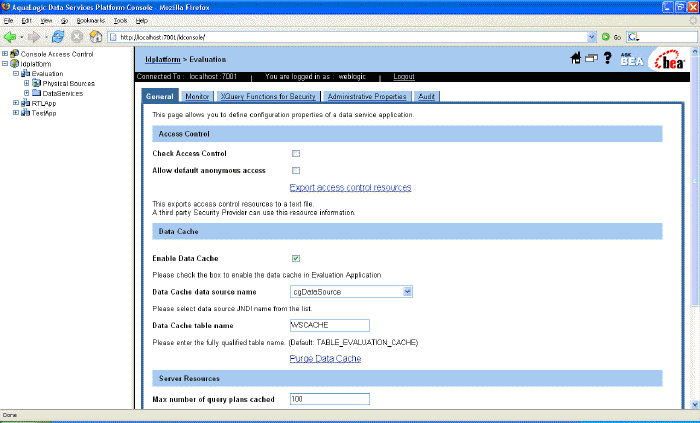
Task: Open the View menu
Action: point(46,21)
